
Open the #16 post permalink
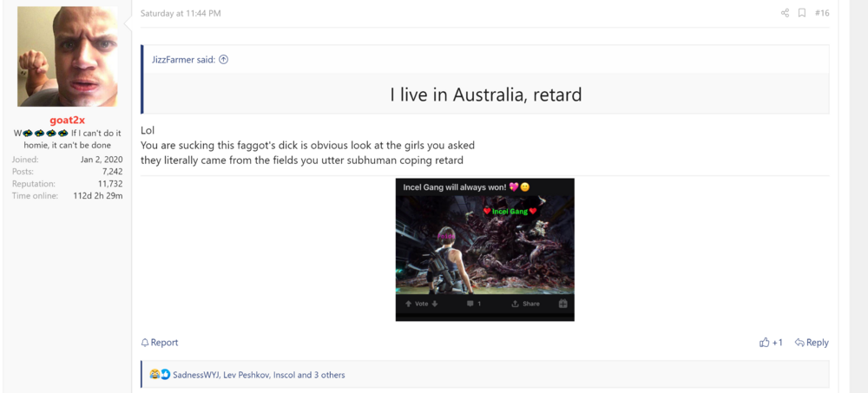(x=822, y=13)
